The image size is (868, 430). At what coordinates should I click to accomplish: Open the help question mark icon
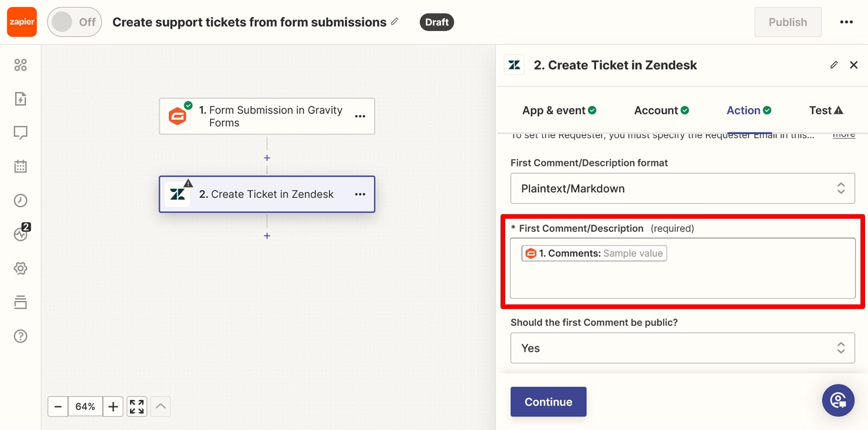20,336
